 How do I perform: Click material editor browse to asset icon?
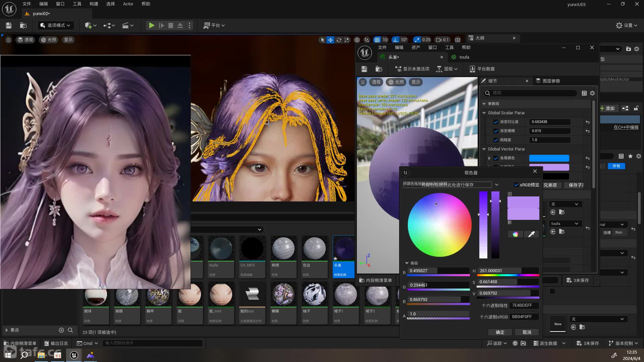click(x=379, y=69)
